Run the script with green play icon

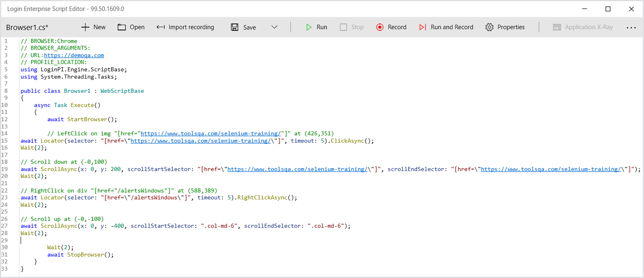click(309, 27)
